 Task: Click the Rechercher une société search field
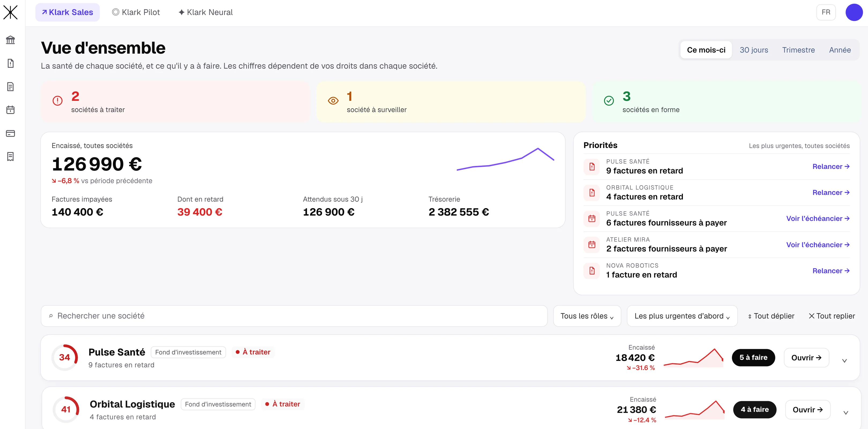click(x=294, y=316)
